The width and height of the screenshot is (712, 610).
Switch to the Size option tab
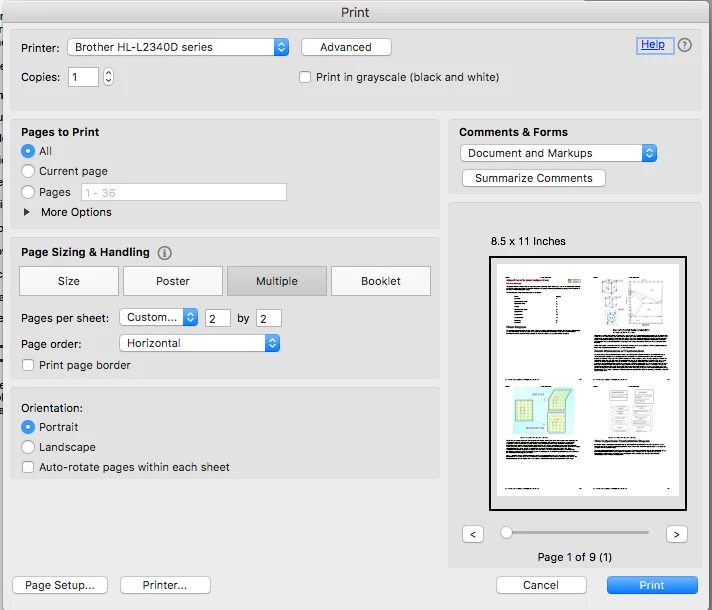point(69,281)
